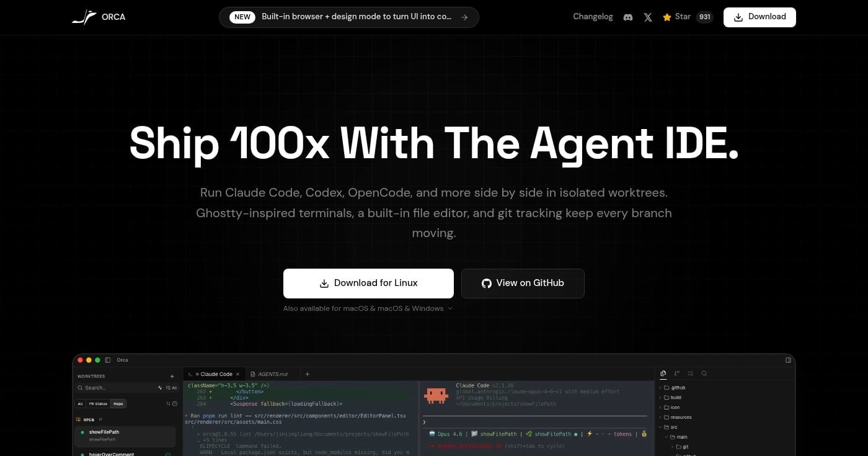868x456 pixels.
Task: Open a new terminal via the tab bar icon
Action: pyautogui.click(x=307, y=373)
